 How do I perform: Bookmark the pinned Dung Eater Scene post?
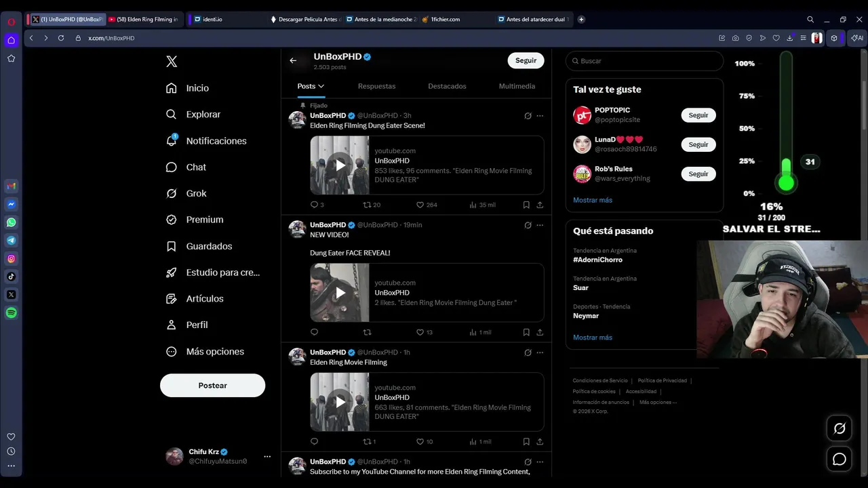[526, 205]
